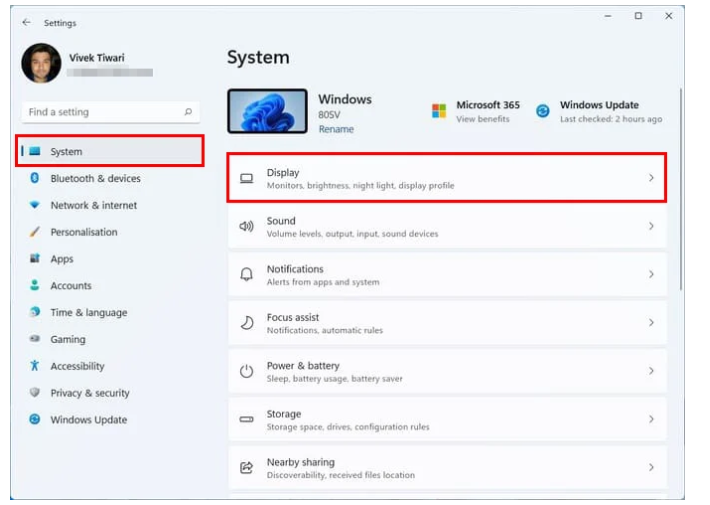The height and width of the screenshot is (505, 710).
Task: Click the Vivek Tiwari profile picture
Action: pos(41,63)
